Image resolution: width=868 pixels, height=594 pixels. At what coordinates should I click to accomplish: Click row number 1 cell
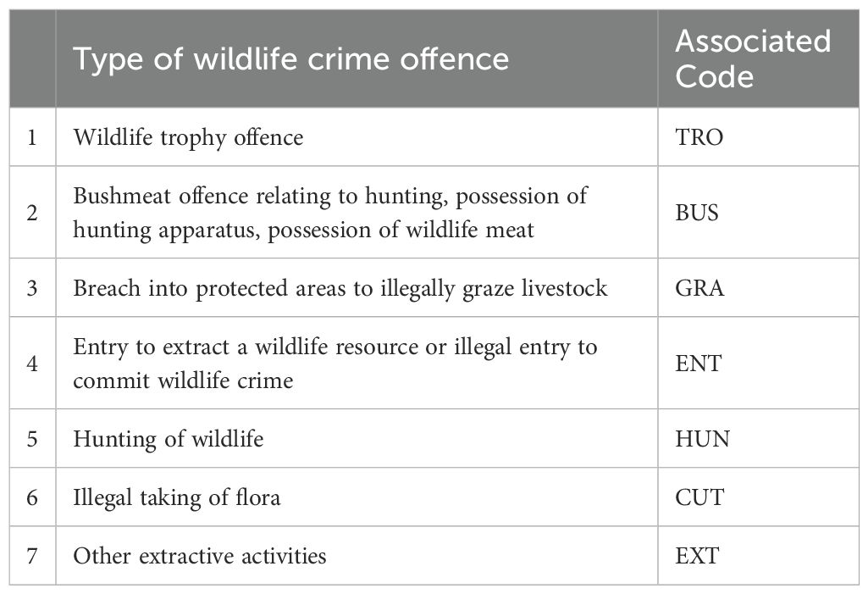pyautogui.click(x=32, y=137)
